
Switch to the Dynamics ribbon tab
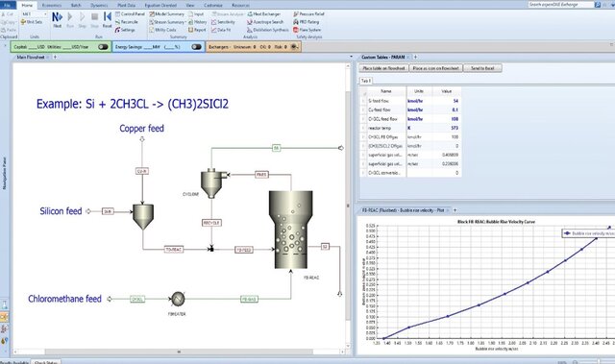point(99,5)
